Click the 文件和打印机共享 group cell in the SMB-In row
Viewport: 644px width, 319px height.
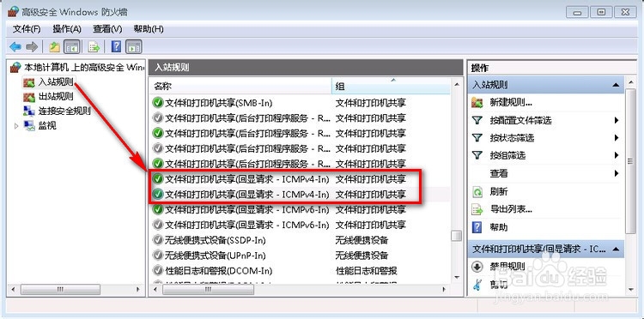[x=371, y=103]
